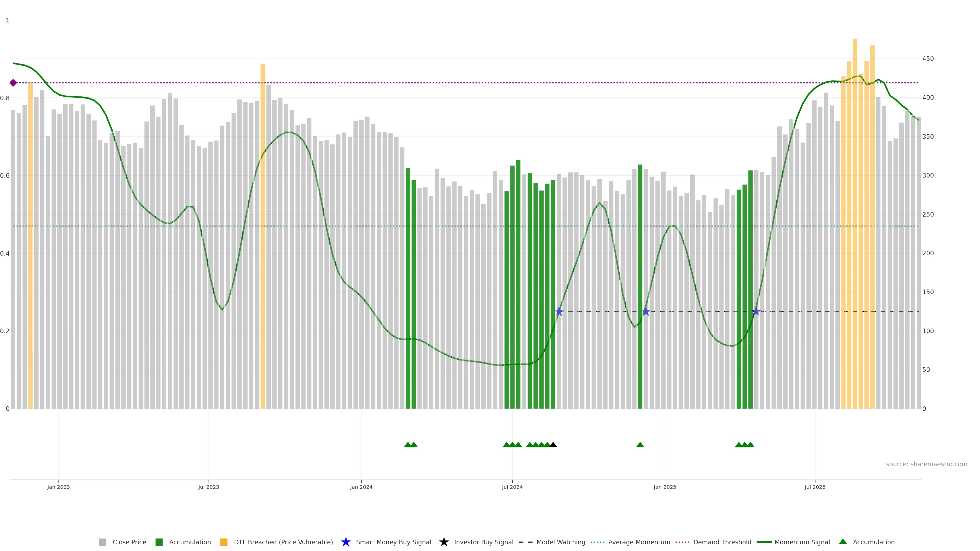The image size is (980, 551).
Task: Click the green Accumulation square swatch
Action: click(x=159, y=542)
